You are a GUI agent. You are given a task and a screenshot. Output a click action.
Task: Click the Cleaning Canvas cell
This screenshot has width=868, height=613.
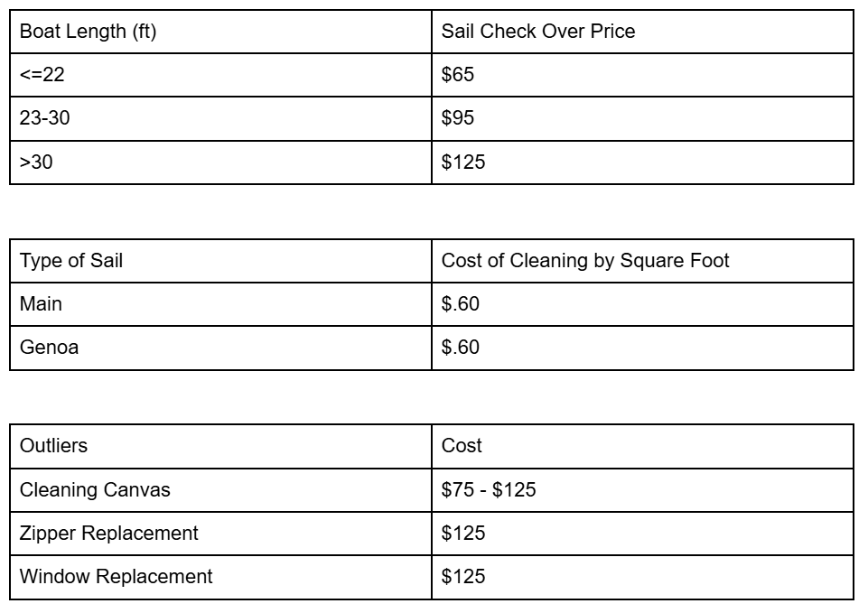tap(220, 490)
